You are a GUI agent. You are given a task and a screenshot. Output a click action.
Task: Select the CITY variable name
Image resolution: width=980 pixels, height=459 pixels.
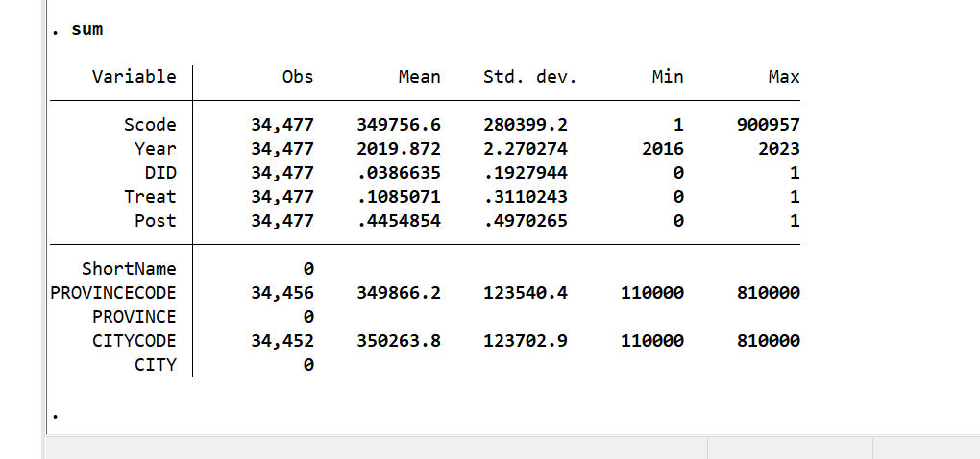(156, 365)
